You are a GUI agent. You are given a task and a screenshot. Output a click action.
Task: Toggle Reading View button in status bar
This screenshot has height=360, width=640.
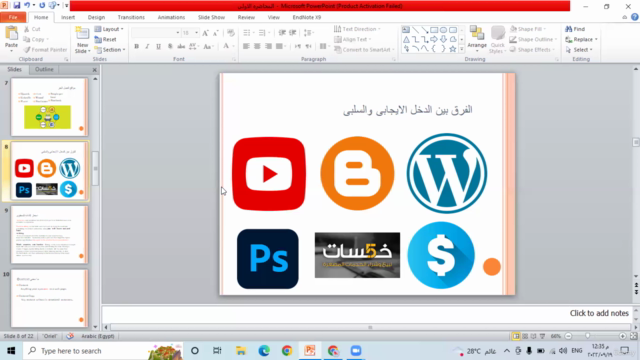pyautogui.click(x=533, y=336)
